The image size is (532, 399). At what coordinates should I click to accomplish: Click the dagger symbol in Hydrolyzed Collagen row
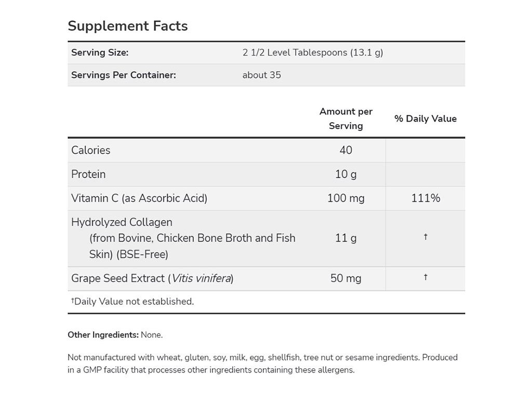425,237
